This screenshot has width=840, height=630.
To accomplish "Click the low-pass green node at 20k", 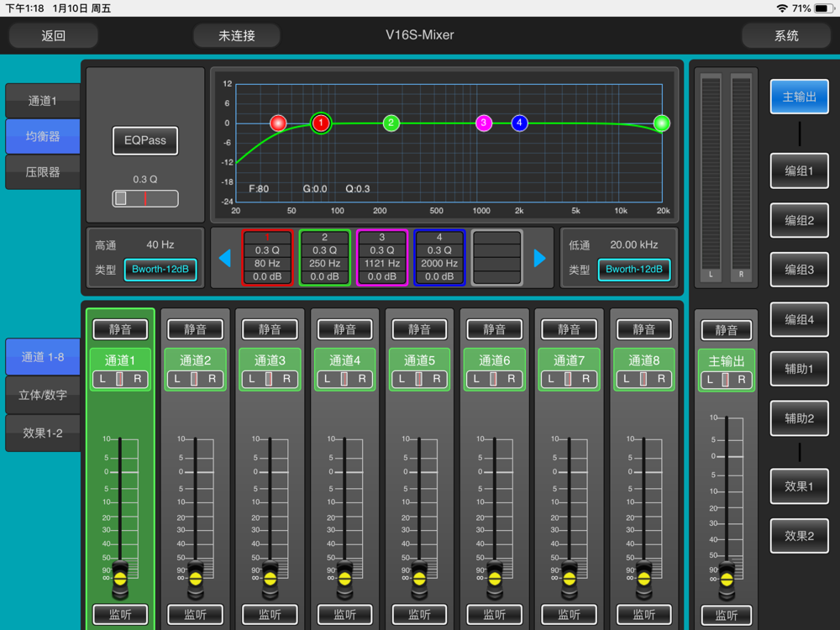I will 662,123.
